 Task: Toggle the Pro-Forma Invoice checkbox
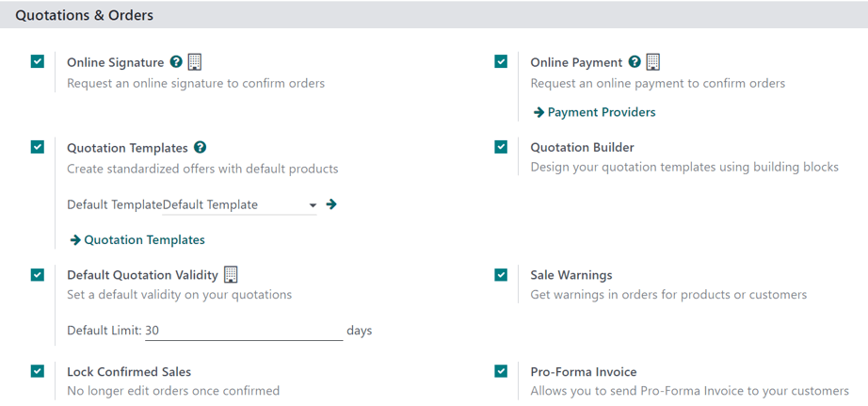[501, 371]
